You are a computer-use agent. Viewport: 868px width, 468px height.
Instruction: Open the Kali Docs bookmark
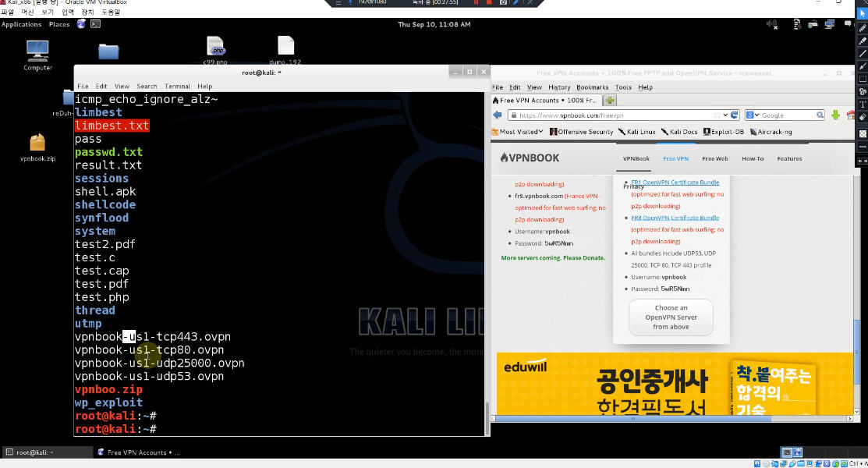[679, 132]
